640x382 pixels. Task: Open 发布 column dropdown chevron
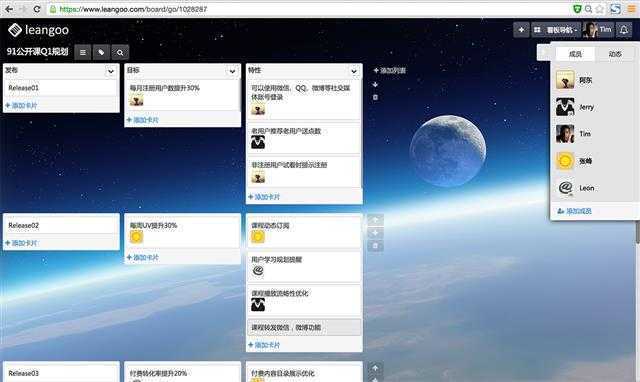click(111, 71)
